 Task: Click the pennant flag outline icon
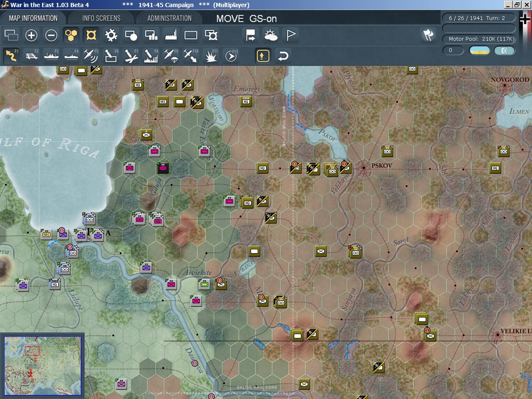[291, 35]
